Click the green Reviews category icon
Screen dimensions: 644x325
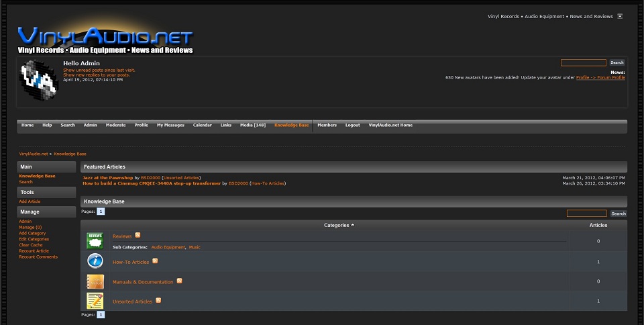point(95,241)
